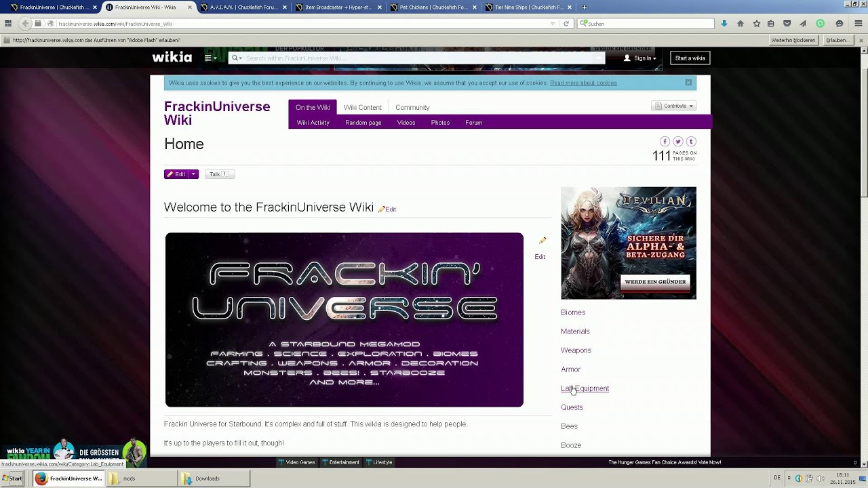Click the Firefox back arrow button
Screen dimensions: 868x488
coord(25,24)
